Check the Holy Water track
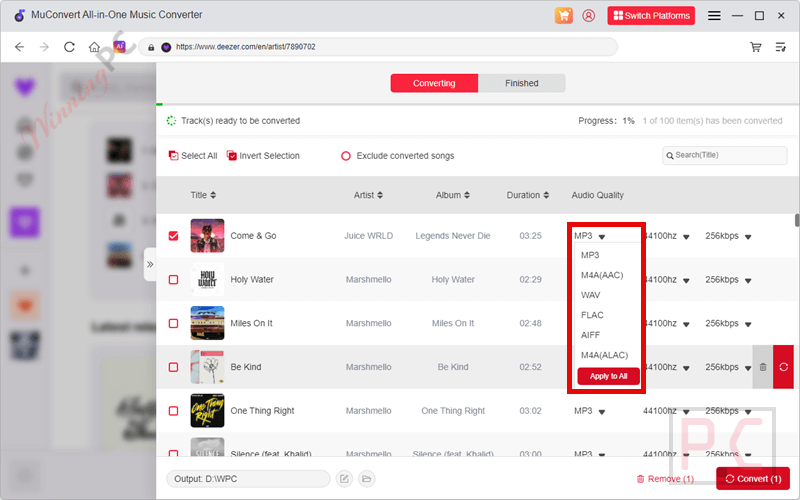 pyautogui.click(x=173, y=280)
